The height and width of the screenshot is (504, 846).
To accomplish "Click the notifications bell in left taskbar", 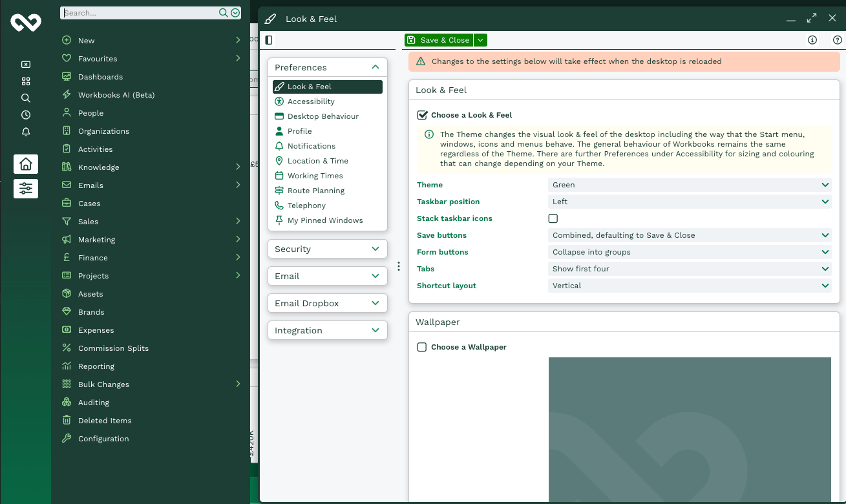I will pyautogui.click(x=26, y=132).
